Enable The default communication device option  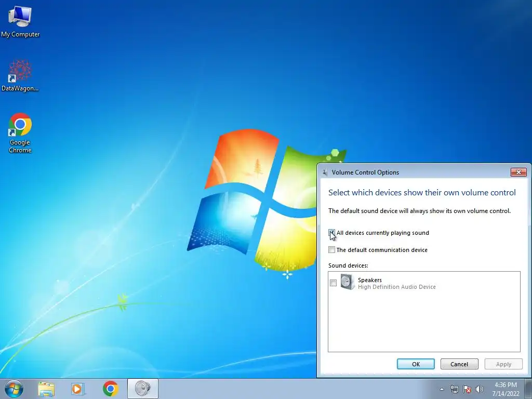(x=331, y=250)
